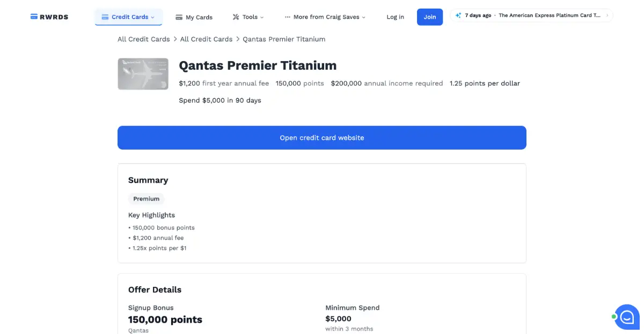Image resolution: width=644 pixels, height=334 pixels.
Task: Expand the Tools dropdown chevron
Action: click(x=262, y=17)
